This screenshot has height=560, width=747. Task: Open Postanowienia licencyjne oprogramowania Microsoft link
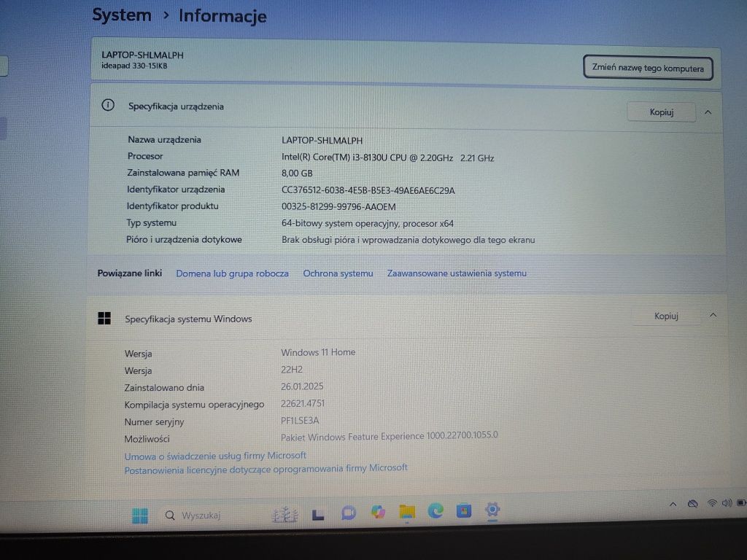pyautogui.click(x=266, y=469)
